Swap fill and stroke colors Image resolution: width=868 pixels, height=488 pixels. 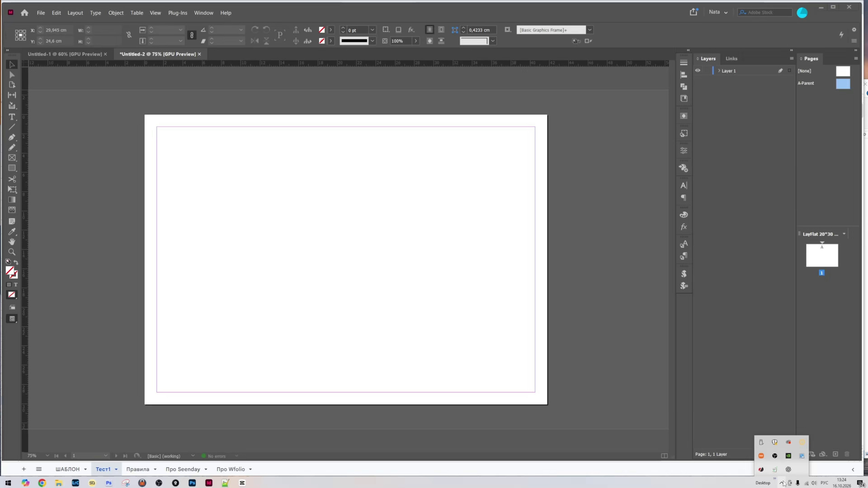click(16, 262)
